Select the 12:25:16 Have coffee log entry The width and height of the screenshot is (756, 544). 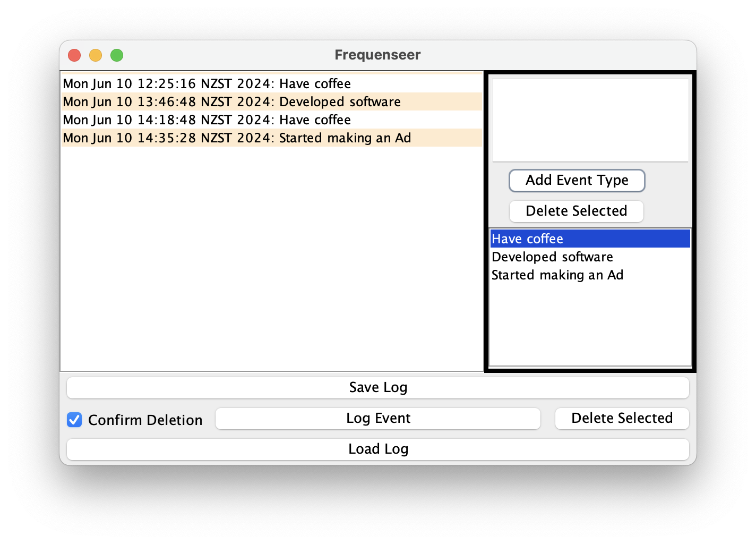207,84
